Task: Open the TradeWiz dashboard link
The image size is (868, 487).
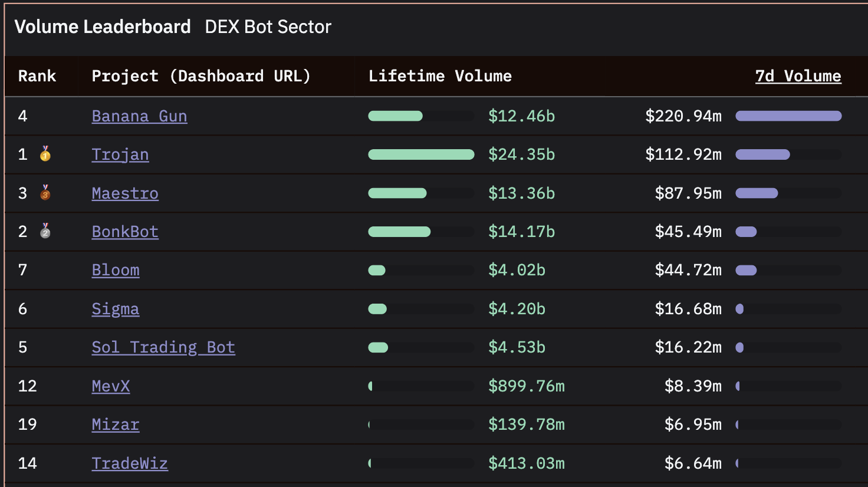Action: point(130,463)
